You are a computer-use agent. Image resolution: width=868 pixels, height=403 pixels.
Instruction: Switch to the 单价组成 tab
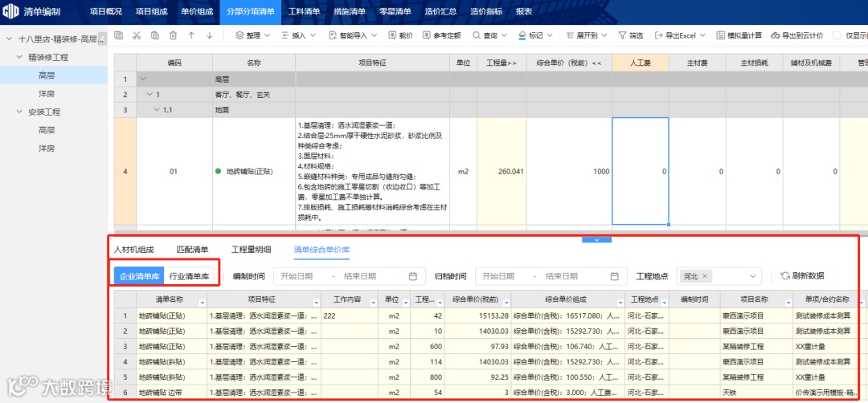197,11
